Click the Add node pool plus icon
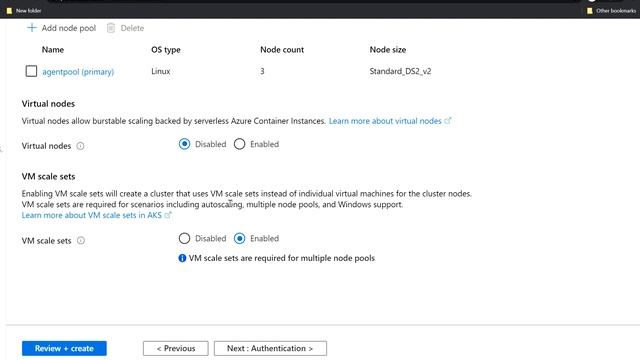Image resolution: width=640 pixels, height=360 pixels. click(x=31, y=28)
